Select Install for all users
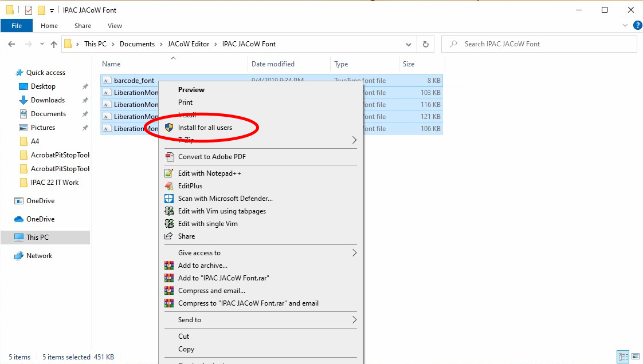Image resolution: width=643 pixels, height=364 pixels. (205, 128)
